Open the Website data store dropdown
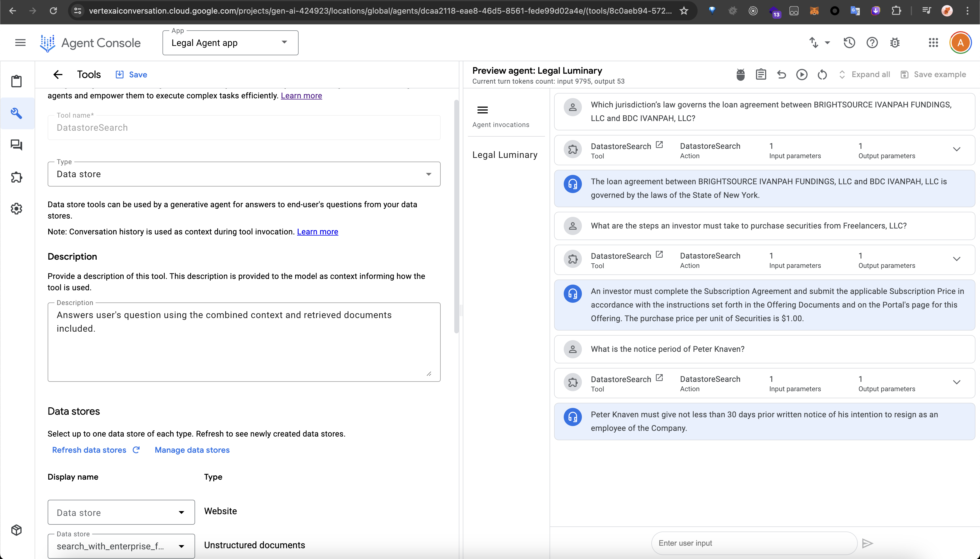Screen dimensions: 980x559 tap(121, 512)
